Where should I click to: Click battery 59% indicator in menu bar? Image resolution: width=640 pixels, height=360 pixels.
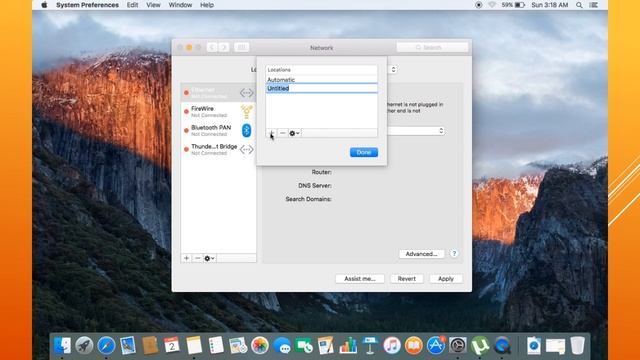click(513, 5)
